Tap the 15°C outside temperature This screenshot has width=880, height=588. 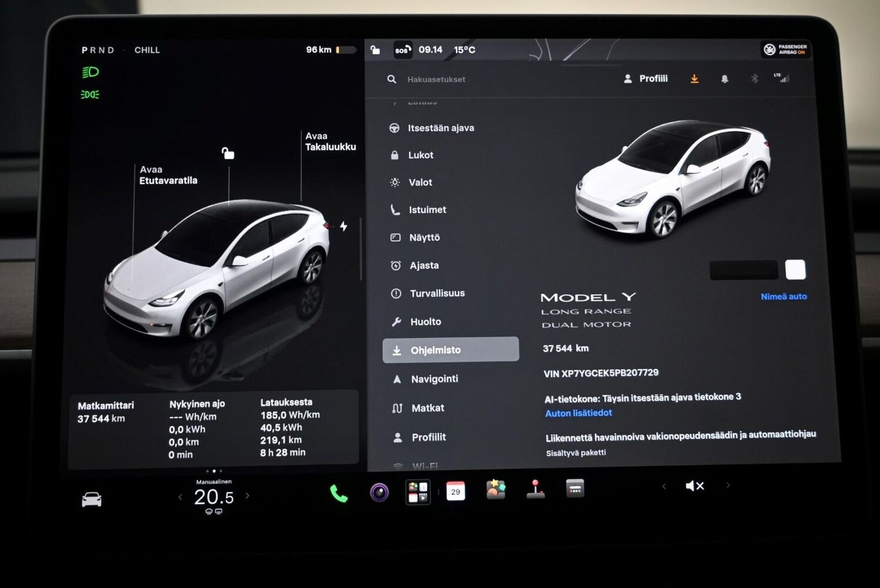[x=464, y=49]
